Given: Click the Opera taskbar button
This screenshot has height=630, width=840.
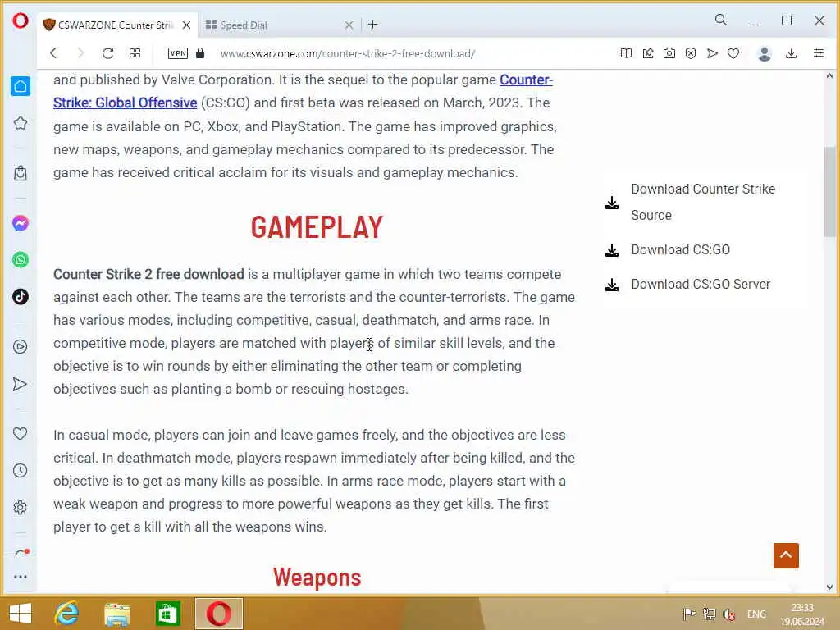Looking at the screenshot, I should [218, 614].
